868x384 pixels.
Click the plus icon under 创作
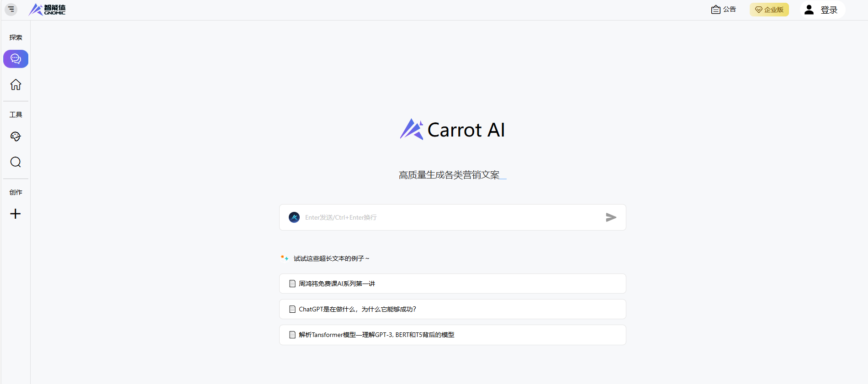coord(16,214)
